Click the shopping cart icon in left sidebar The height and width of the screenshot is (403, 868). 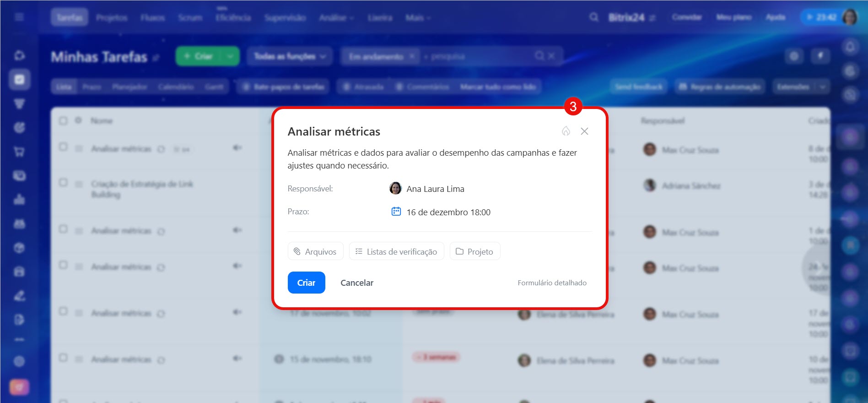coord(19,152)
